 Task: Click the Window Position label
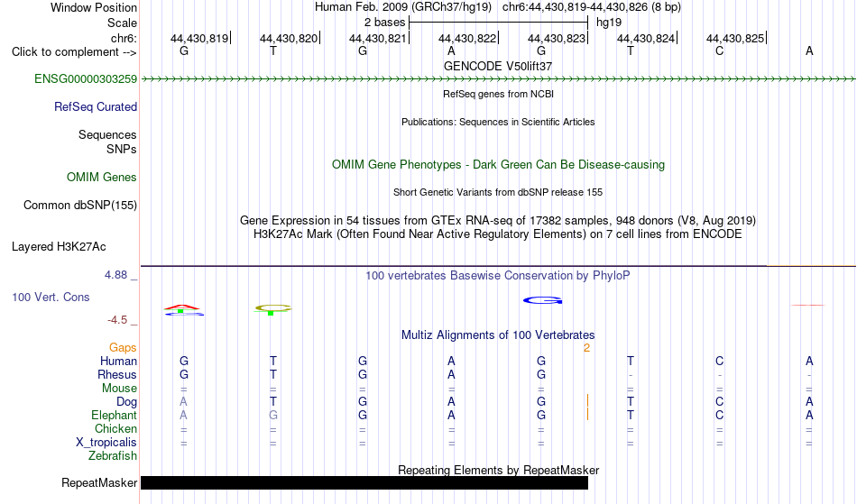tap(94, 7)
